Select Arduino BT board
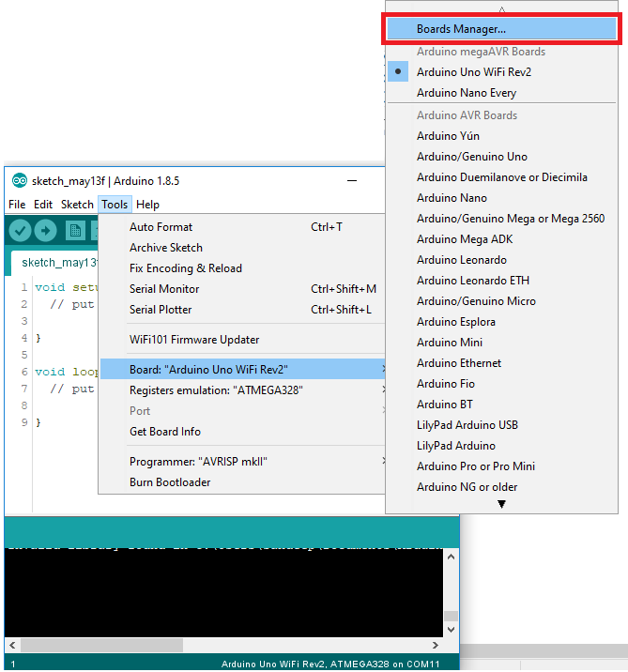Viewport: 628px width, 672px height. point(501,405)
